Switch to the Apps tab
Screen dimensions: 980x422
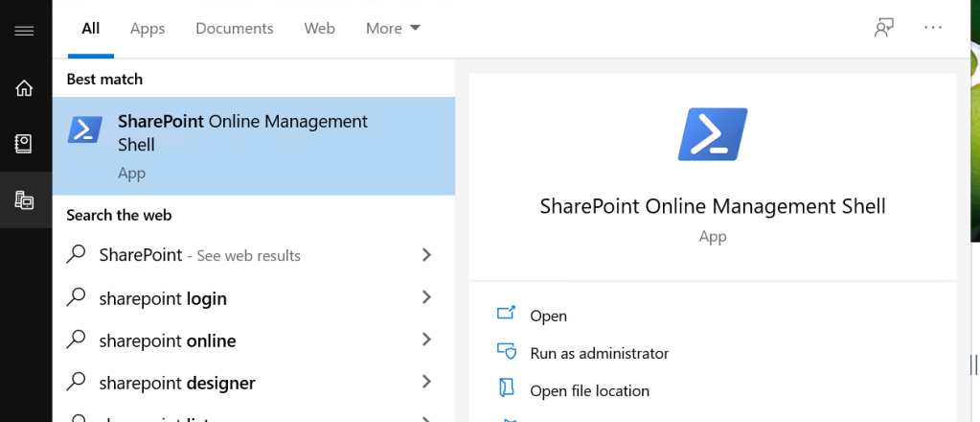pyautogui.click(x=148, y=29)
